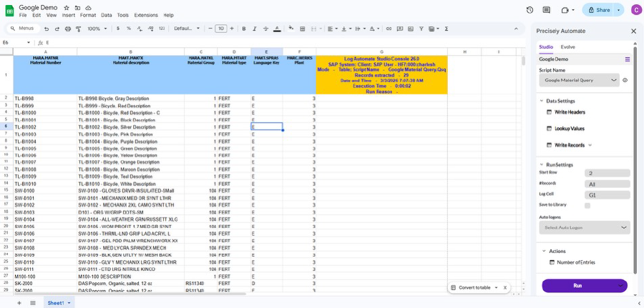Open the Script Name dropdown

[x=579, y=80]
